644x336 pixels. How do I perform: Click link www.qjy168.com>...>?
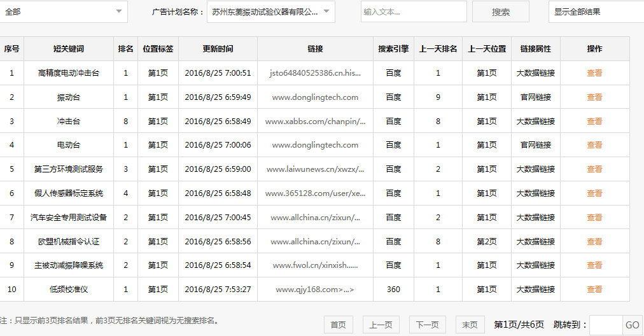coord(315,290)
